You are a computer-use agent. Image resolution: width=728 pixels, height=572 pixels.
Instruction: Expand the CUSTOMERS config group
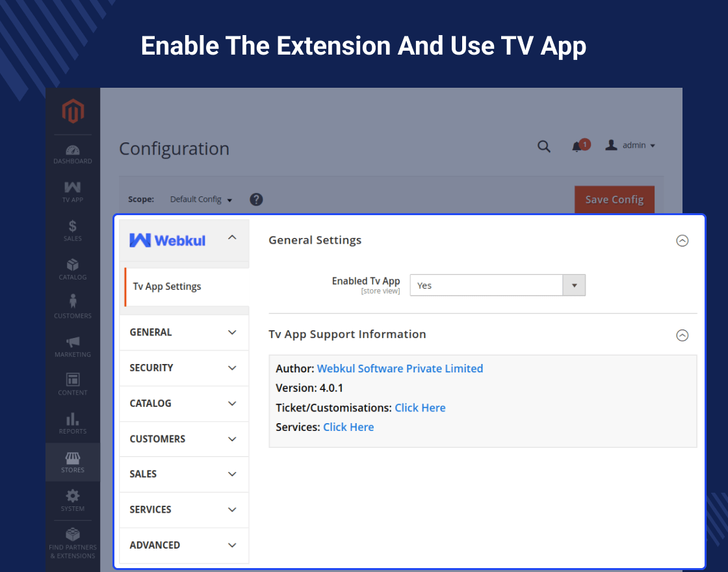point(184,439)
